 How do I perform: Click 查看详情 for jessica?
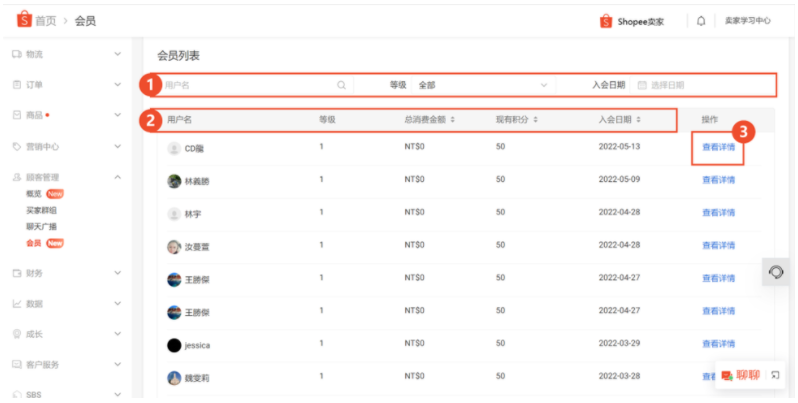tap(718, 344)
